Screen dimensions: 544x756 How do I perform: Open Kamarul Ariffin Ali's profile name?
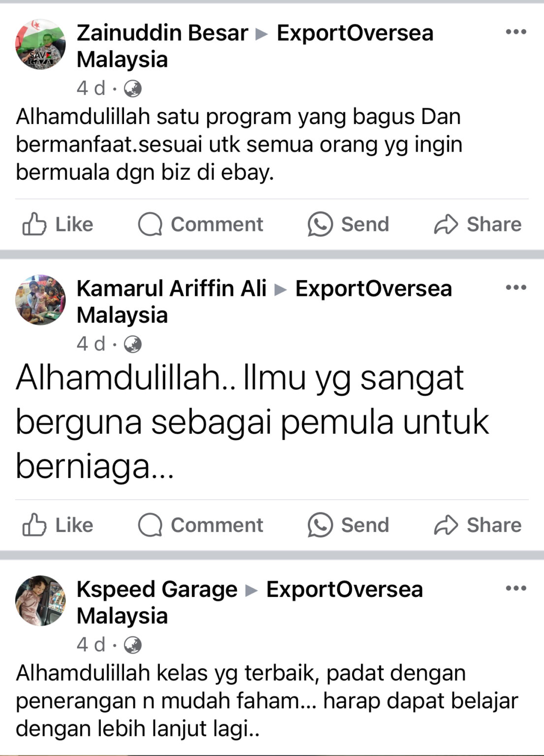172,288
